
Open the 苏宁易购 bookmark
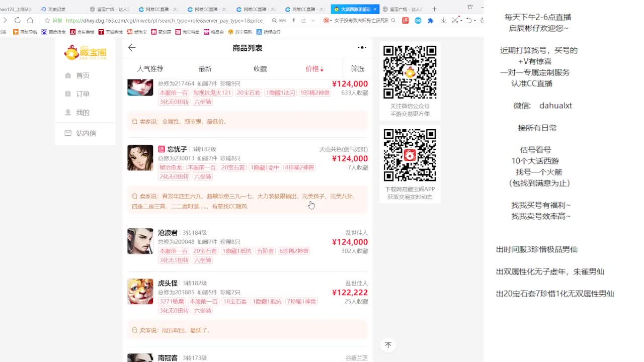pos(240,32)
